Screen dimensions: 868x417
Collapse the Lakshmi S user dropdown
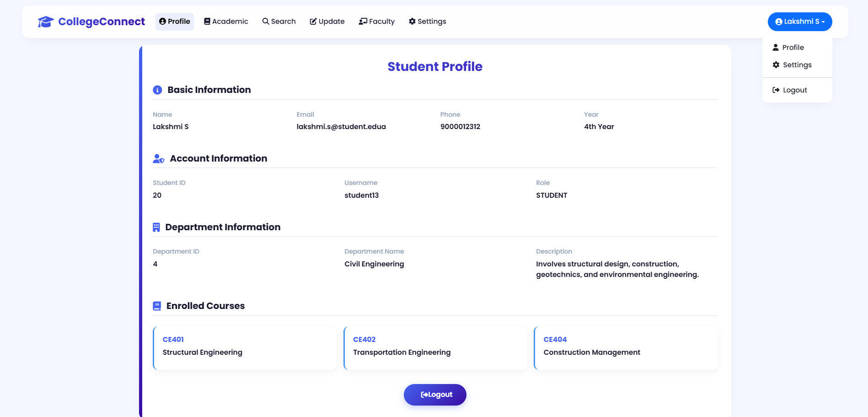pyautogui.click(x=800, y=22)
